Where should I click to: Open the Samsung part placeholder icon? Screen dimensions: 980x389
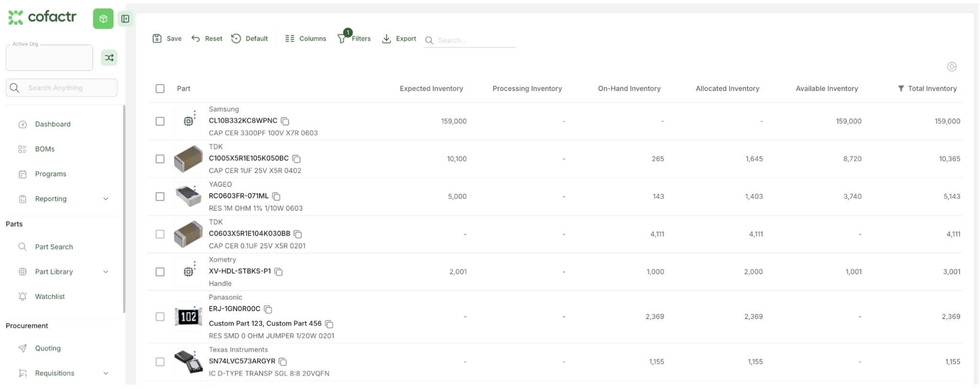[189, 121]
